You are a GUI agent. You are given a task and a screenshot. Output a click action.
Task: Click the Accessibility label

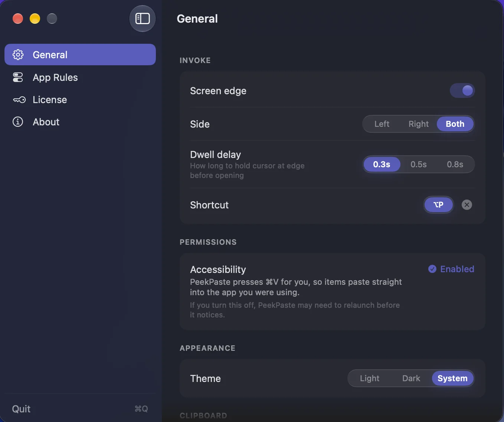click(x=218, y=270)
